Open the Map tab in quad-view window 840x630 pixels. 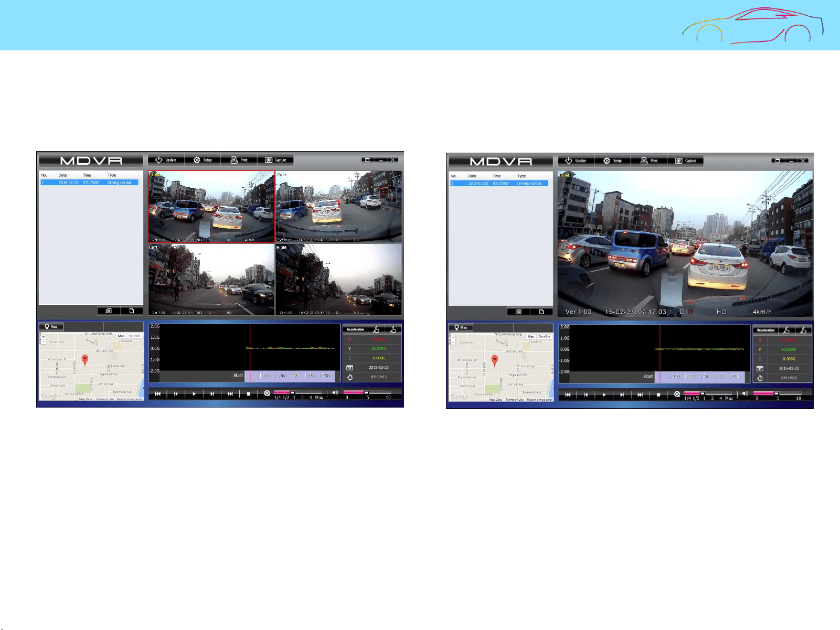coord(51,326)
